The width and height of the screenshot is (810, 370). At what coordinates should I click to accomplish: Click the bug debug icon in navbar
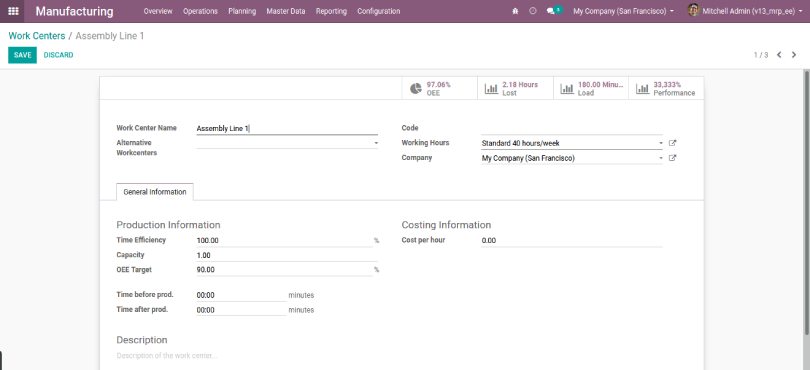[515, 11]
